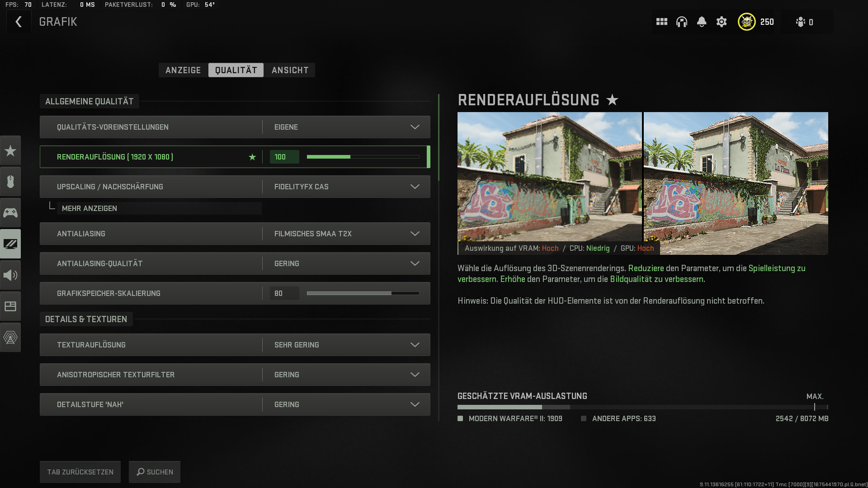
Task: Open notifications bell icon
Action: coord(701,22)
